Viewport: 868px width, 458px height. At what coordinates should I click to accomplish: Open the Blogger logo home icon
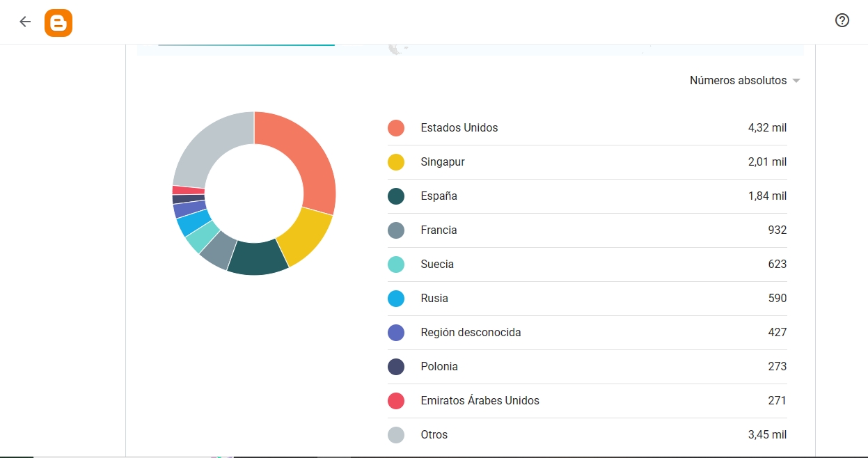coord(58,23)
